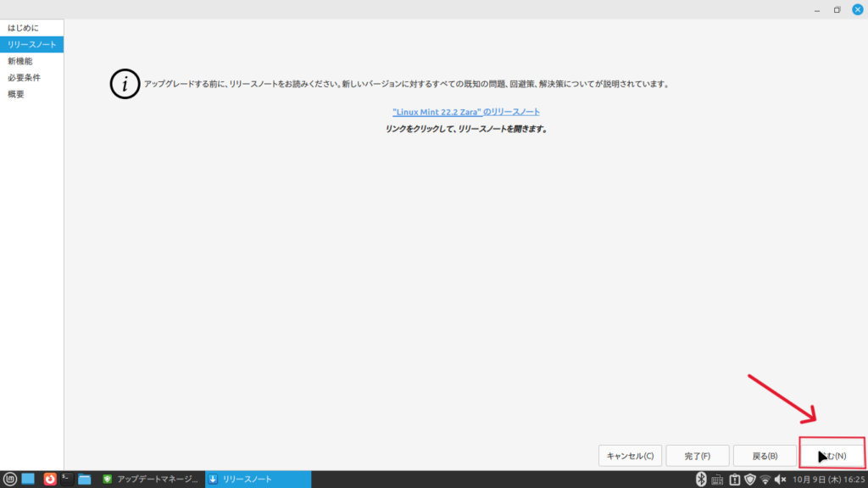Open the terminal from the taskbar
This screenshot has width=868, height=488.
67,479
